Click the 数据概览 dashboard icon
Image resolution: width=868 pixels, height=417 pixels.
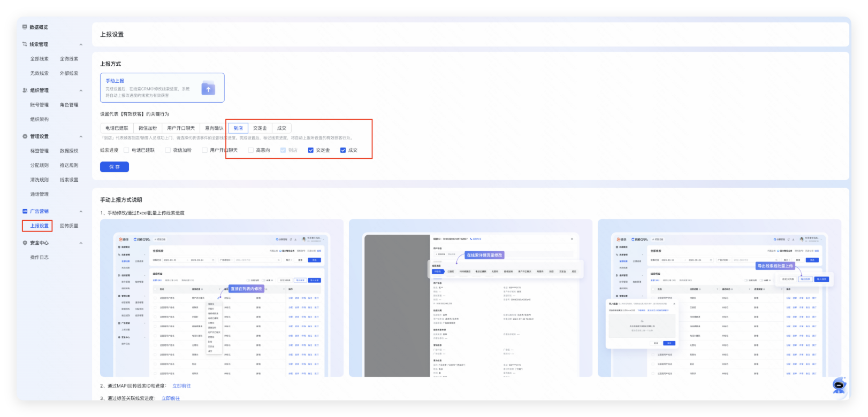[x=25, y=27]
